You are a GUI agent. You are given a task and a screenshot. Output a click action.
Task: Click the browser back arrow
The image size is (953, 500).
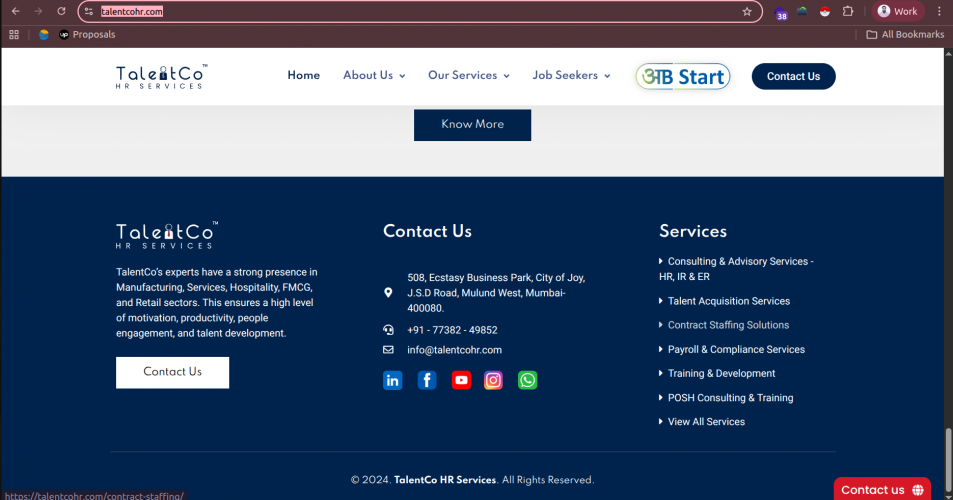coord(16,12)
